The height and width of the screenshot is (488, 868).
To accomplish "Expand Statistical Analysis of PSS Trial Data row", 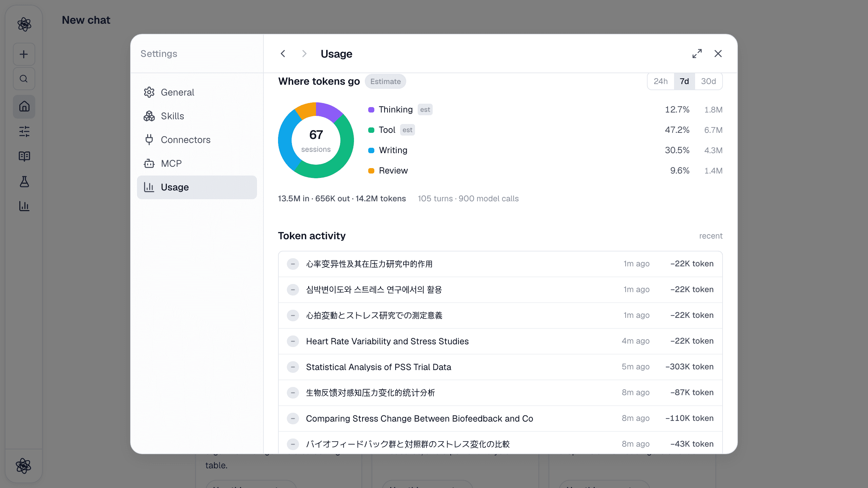I will (x=293, y=367).
